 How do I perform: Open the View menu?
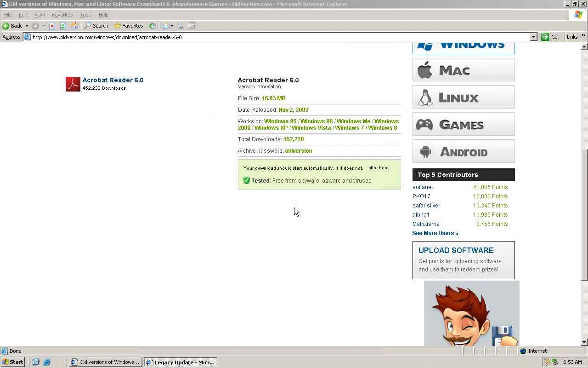click(40, 15)
